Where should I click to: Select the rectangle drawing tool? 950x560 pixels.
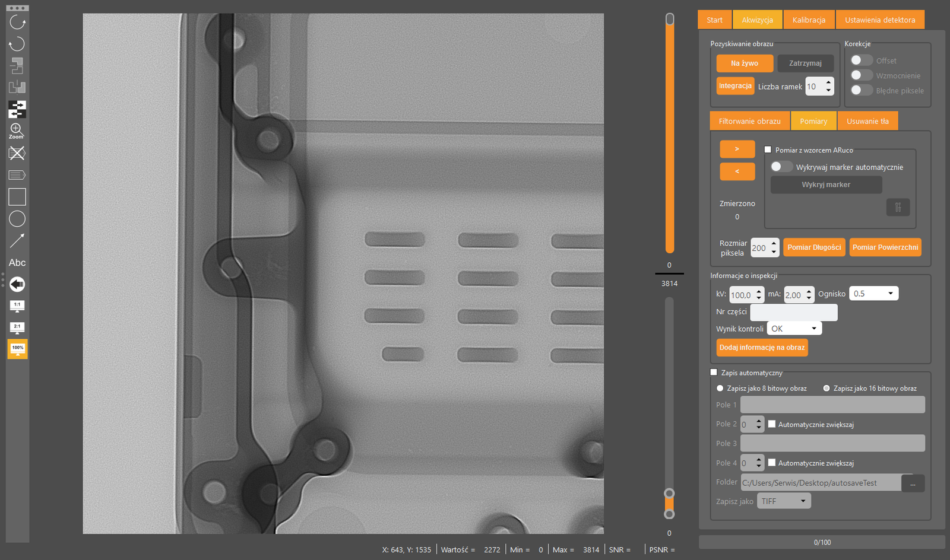click(17, 197)
